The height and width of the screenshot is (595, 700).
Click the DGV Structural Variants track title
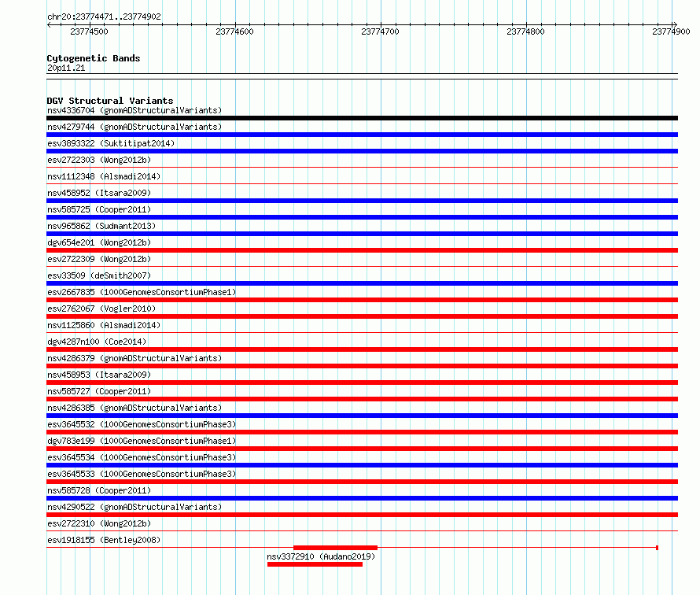pos(110,101)
